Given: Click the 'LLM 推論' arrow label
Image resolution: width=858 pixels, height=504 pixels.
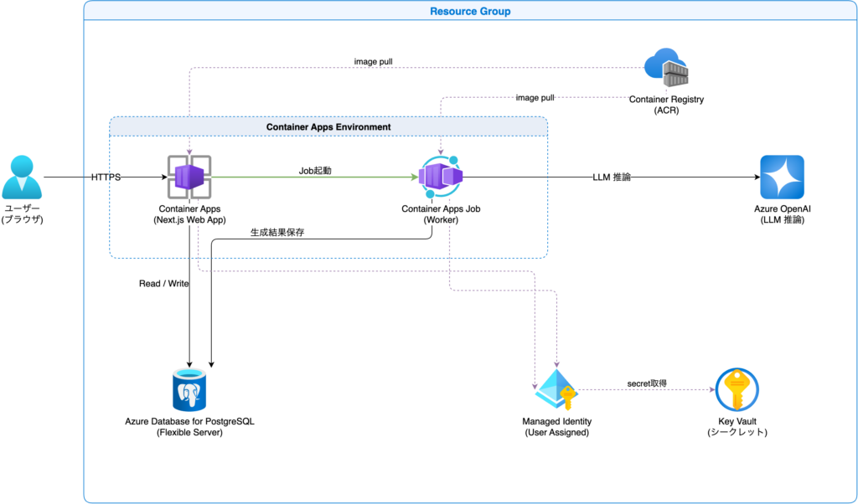Looking at the screenshot, I should pos(611,177).
